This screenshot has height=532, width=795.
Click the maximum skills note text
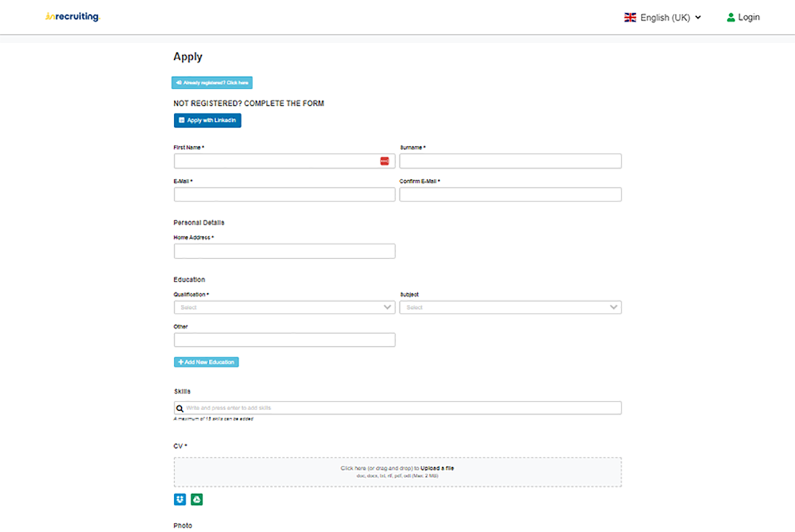[213, 419]
